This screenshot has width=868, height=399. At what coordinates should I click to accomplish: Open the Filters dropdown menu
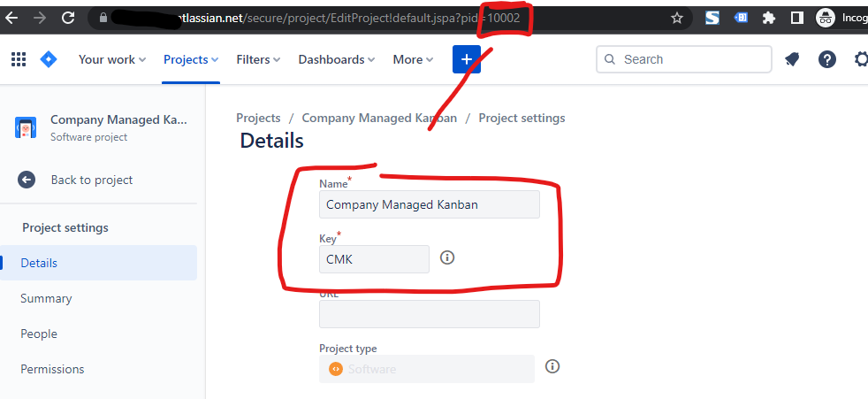click(x=258, y=59)
